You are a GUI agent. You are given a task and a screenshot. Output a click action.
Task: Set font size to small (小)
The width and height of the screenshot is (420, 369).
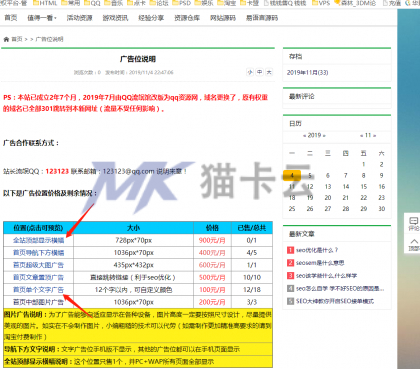tap(250, 72)
